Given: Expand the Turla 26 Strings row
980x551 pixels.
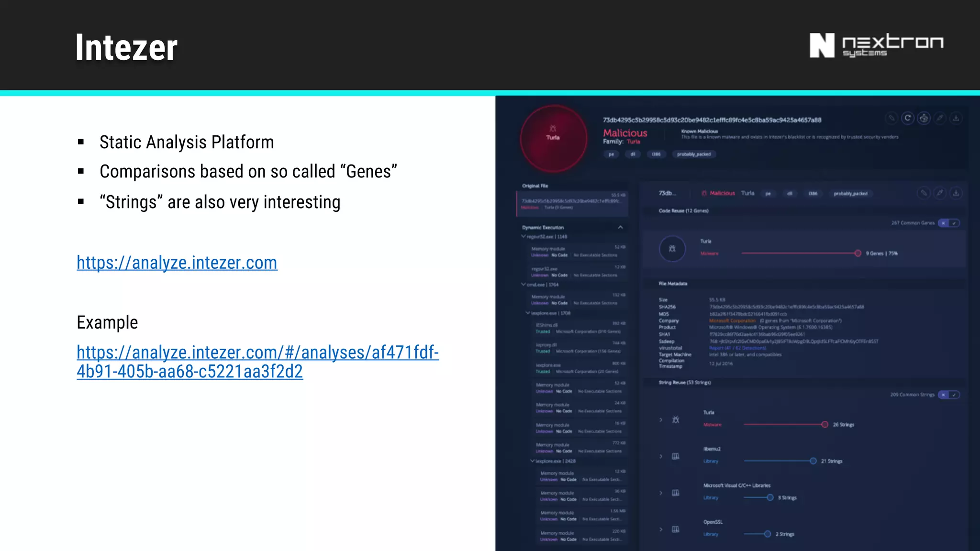Looking at the screenshot, I should coord(661,420).
